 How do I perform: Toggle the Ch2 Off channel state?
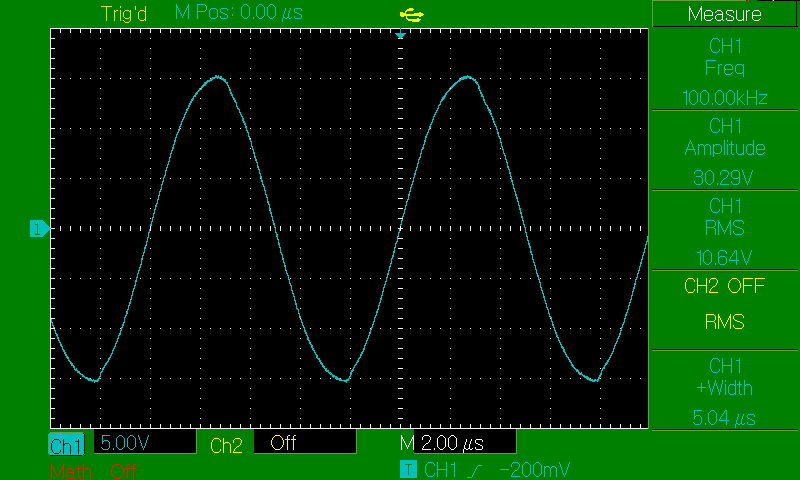click(x=283, y=444)
